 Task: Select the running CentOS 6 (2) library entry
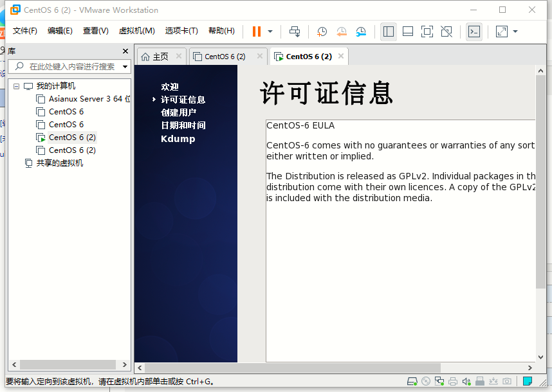click(72, 138)
